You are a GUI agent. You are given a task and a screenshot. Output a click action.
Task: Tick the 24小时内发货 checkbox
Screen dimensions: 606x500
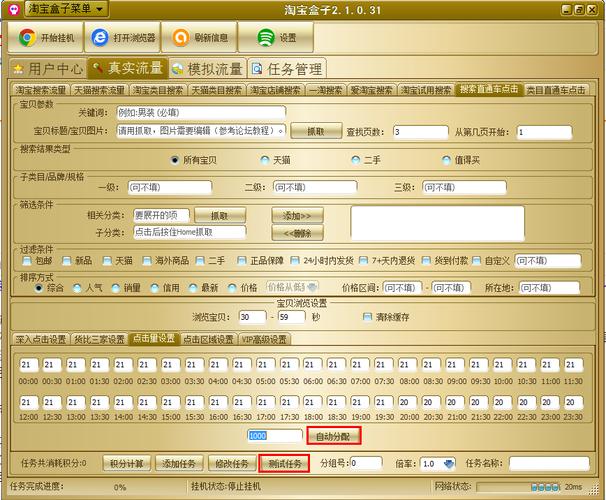click(294, 261)
